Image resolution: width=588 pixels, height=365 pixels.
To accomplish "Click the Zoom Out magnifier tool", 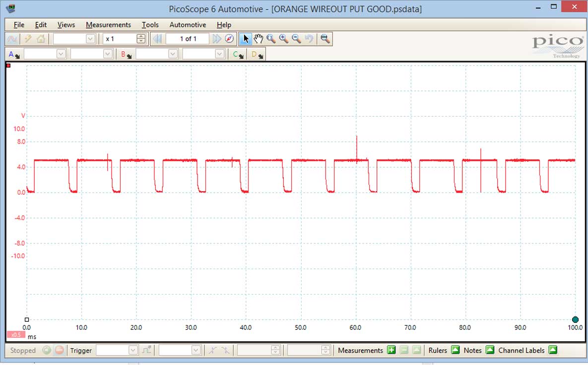I will coord(296,39).
